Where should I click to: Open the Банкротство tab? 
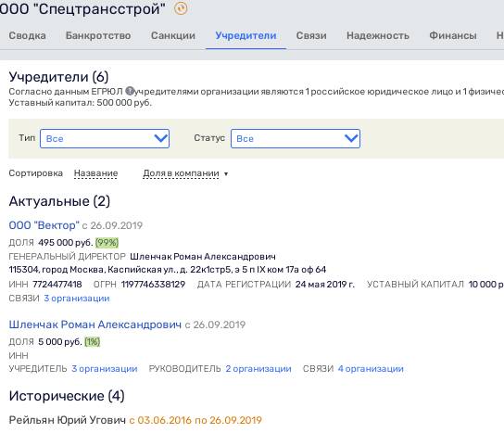click(98, 35)
